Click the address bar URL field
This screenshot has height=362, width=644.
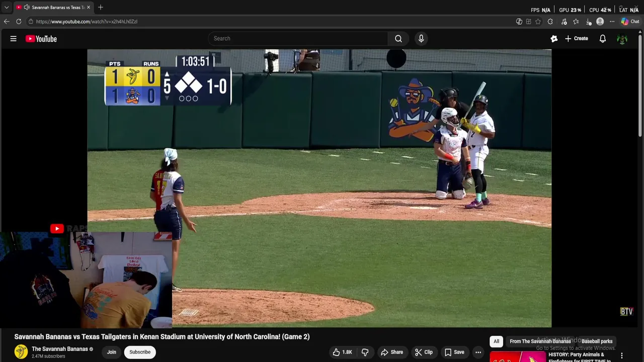272,22
